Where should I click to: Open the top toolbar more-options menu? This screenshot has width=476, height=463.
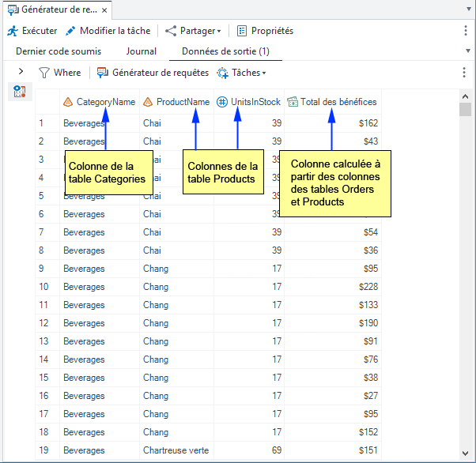coord(465,31)
